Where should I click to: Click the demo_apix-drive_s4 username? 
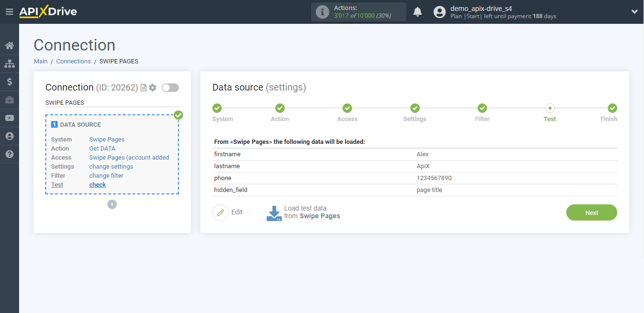click(x=481, y=8)
